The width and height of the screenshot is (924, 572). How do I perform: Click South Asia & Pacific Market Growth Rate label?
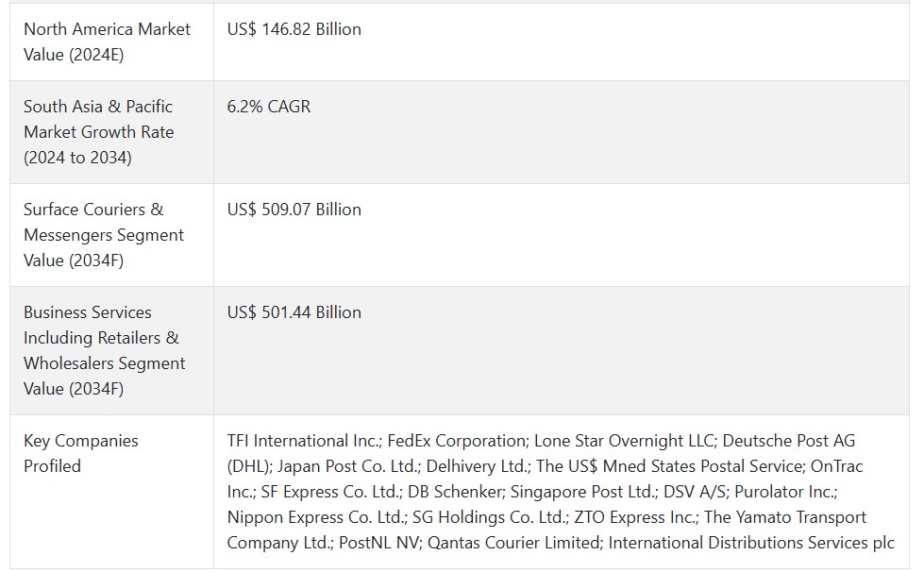coord(98,132)
